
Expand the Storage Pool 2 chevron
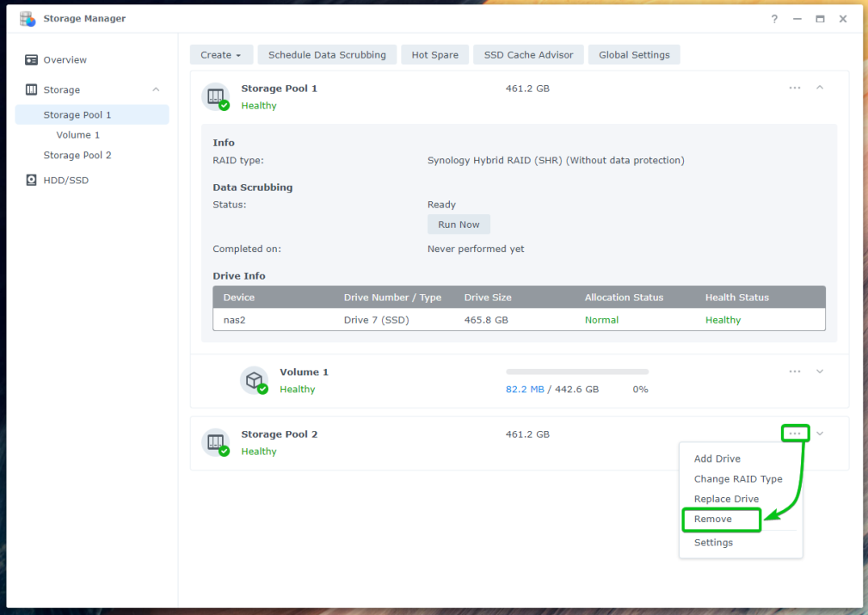(820, 434)
